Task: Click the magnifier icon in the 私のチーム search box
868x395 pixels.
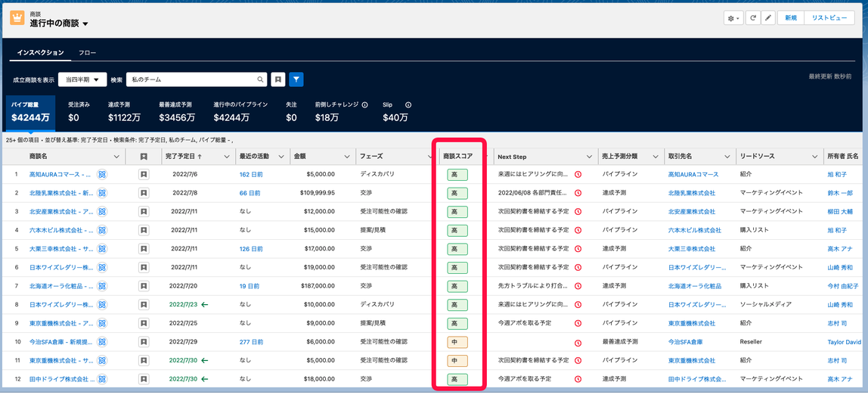Action: click(260, 79)
